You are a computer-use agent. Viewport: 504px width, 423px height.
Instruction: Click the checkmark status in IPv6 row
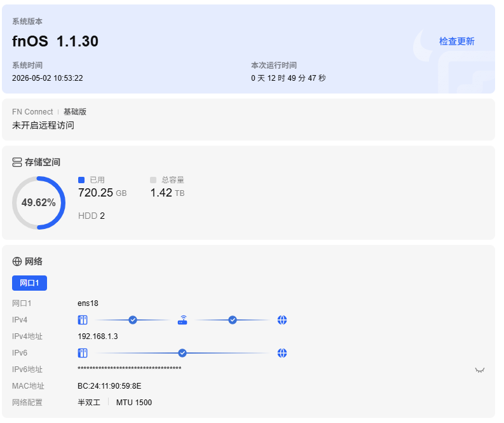pos(182,353)
